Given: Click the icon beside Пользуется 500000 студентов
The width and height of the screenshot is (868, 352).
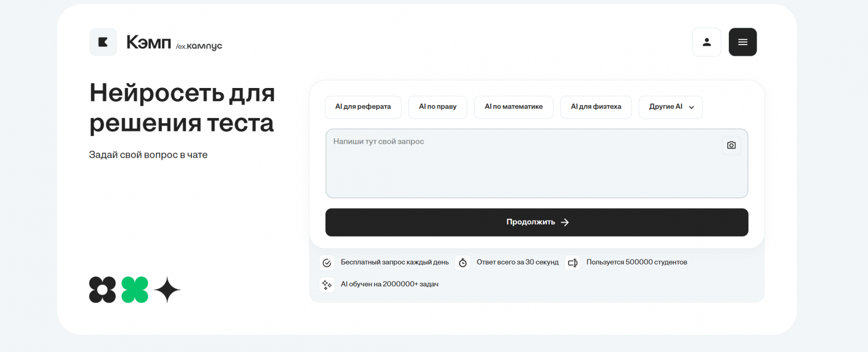Looking at the screenshot, I should click(x=573, y=263).
